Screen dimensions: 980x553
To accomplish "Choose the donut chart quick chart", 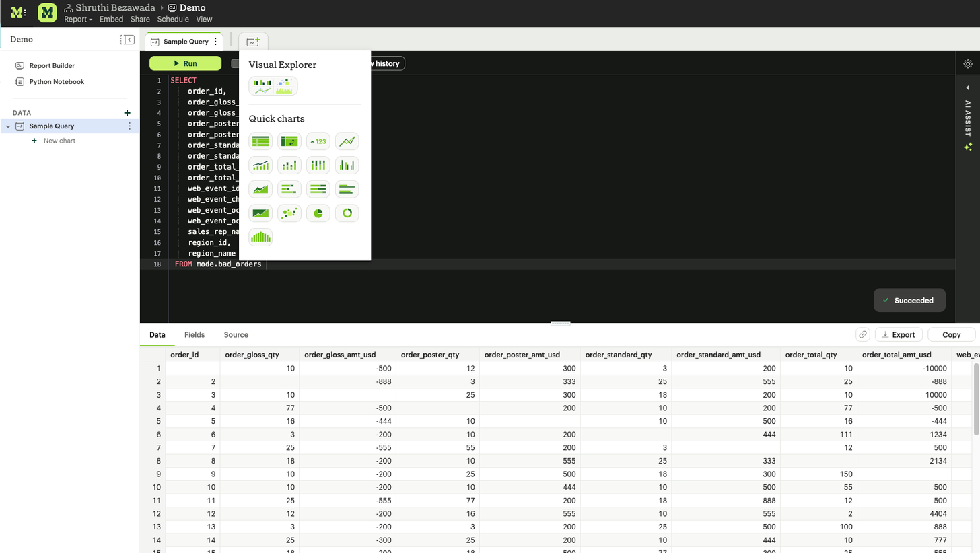I will [x=347, y=213].
